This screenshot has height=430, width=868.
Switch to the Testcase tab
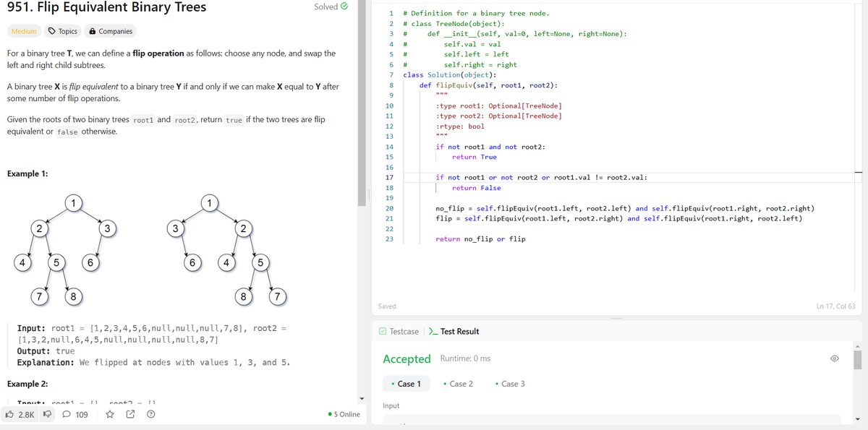[399, 331]
